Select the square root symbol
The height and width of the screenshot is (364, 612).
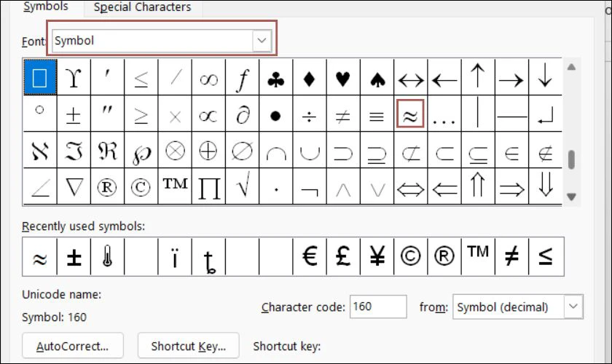[243, 186]
